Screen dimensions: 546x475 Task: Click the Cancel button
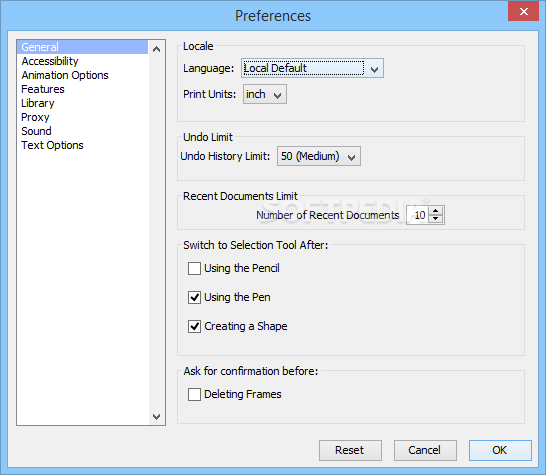[x=425, y=450]
